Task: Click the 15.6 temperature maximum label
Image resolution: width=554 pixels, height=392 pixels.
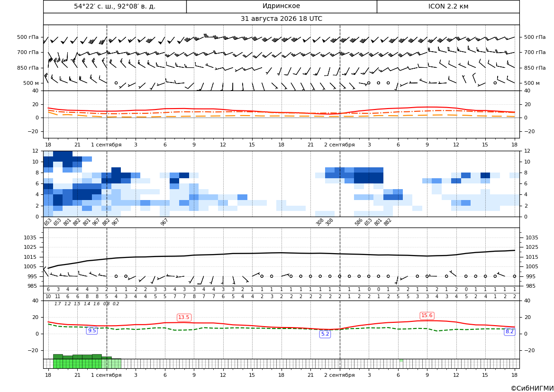Action: click(x=427, y=316)
